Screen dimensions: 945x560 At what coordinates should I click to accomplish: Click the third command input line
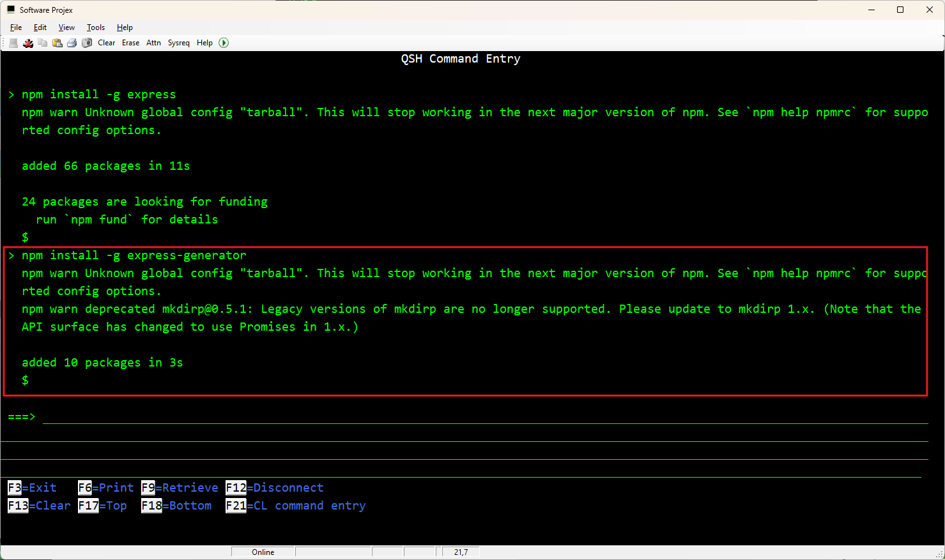(465, 452)
